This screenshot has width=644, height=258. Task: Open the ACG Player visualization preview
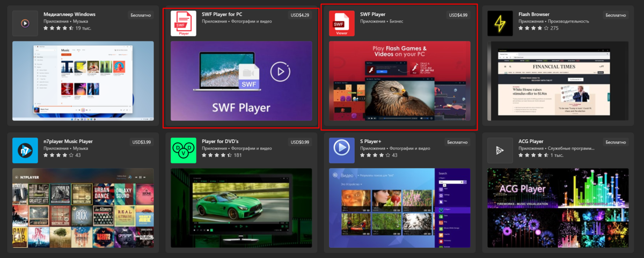558,208
